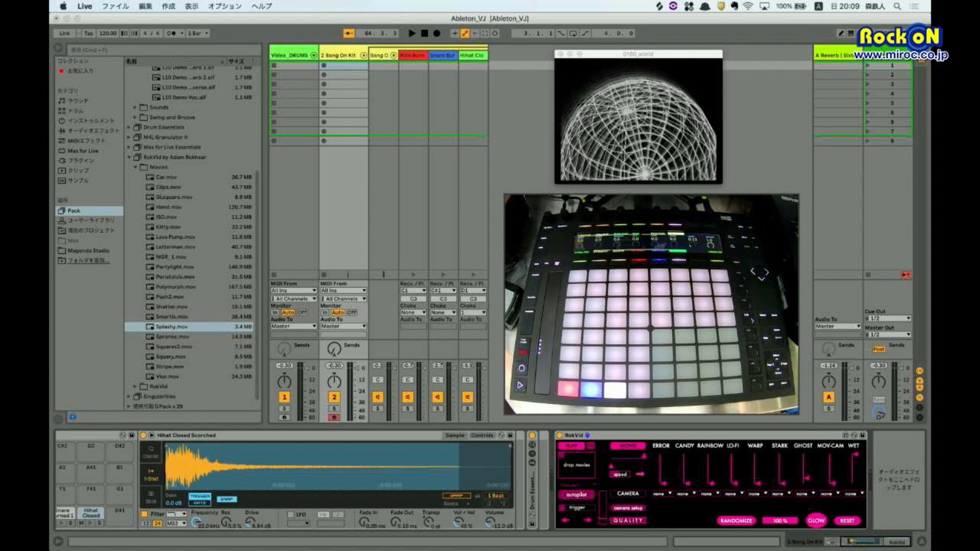Toggle track 1 activator button
Screen dimensions: 980x551
284,397
